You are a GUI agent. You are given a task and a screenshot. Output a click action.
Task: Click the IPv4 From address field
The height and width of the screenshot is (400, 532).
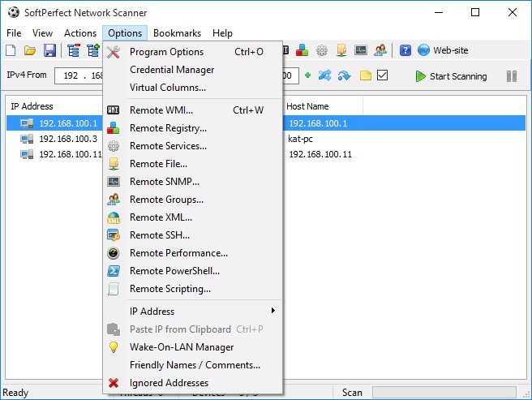coord(79,75)
